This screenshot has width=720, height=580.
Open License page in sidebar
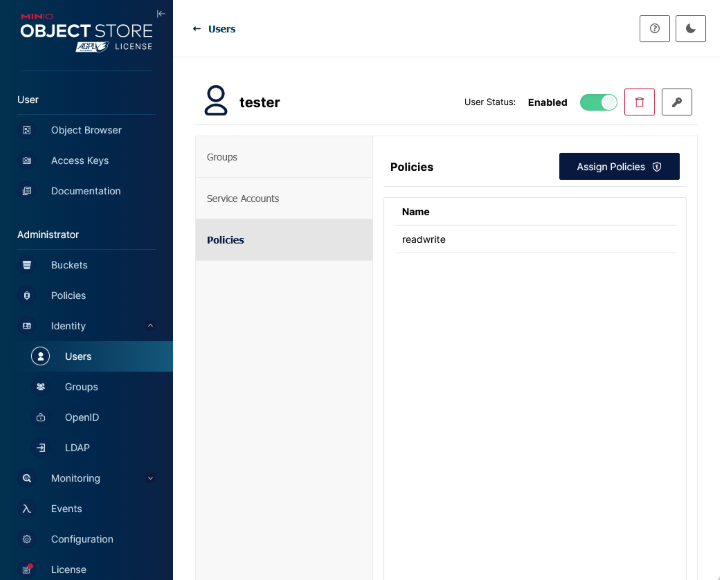(x=68, y=569)
